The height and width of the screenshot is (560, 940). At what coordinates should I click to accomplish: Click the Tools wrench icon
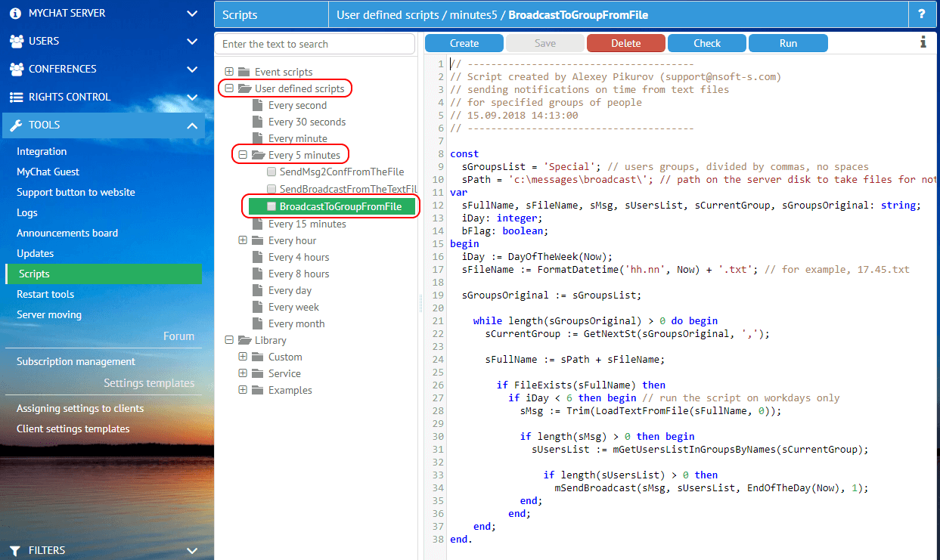(x=16, y=125)
